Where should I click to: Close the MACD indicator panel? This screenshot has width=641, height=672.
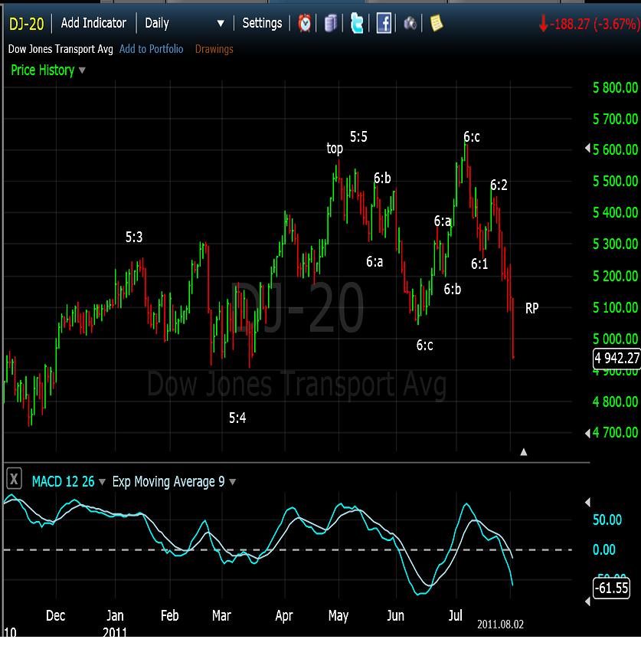coord(14,479)
